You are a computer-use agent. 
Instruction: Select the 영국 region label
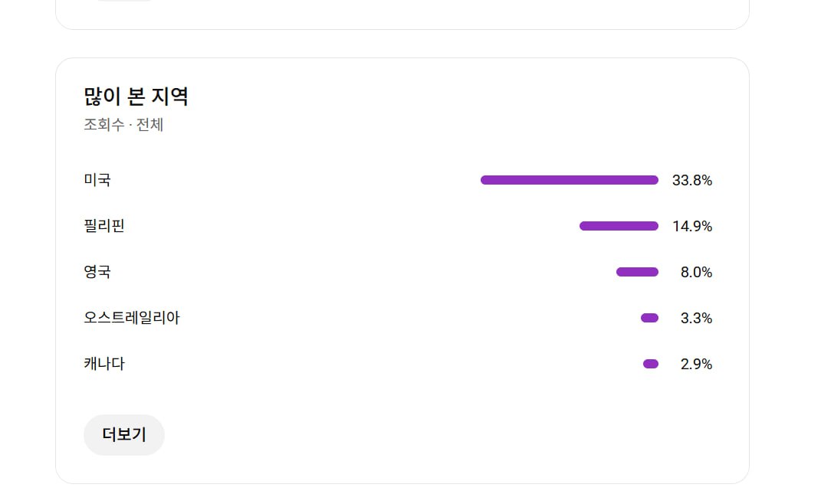click(97, 272)
